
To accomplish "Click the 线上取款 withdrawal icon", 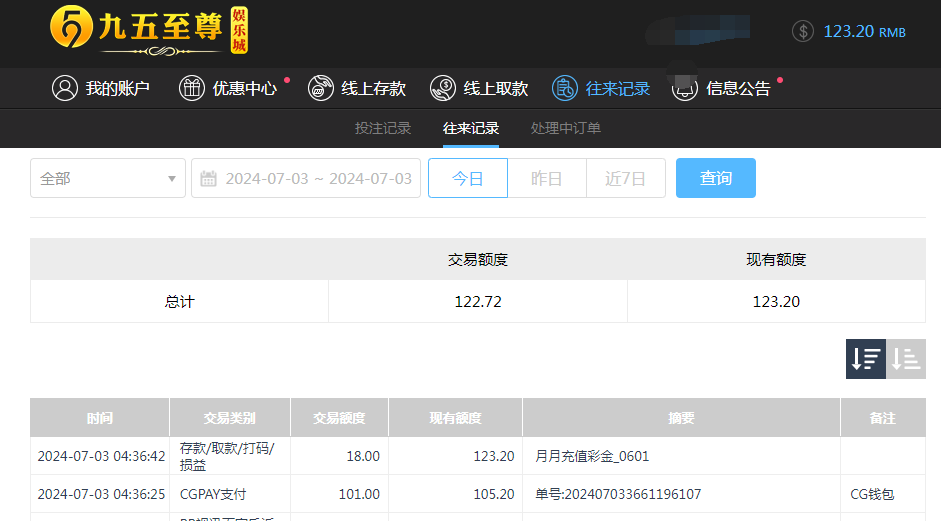I will click(443, 88).
